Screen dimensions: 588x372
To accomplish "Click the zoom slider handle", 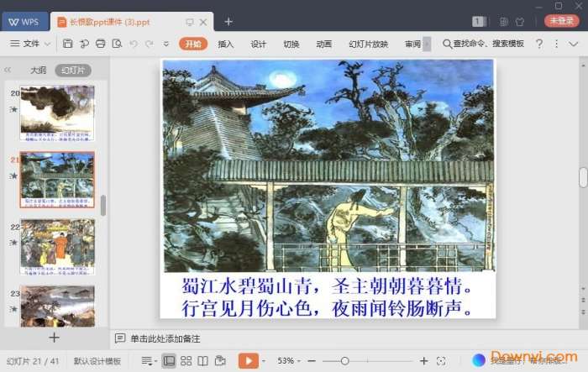I will (x=345, y=361).
